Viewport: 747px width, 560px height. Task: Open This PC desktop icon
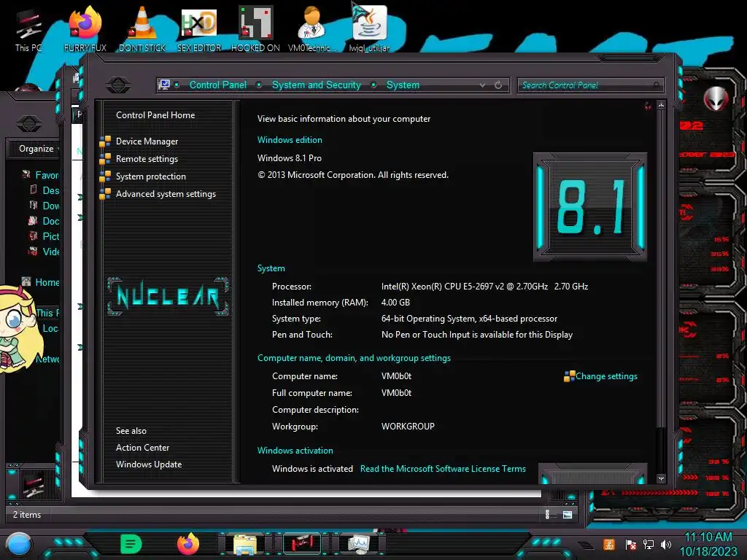pyautogui.click(x=28, y=28)
